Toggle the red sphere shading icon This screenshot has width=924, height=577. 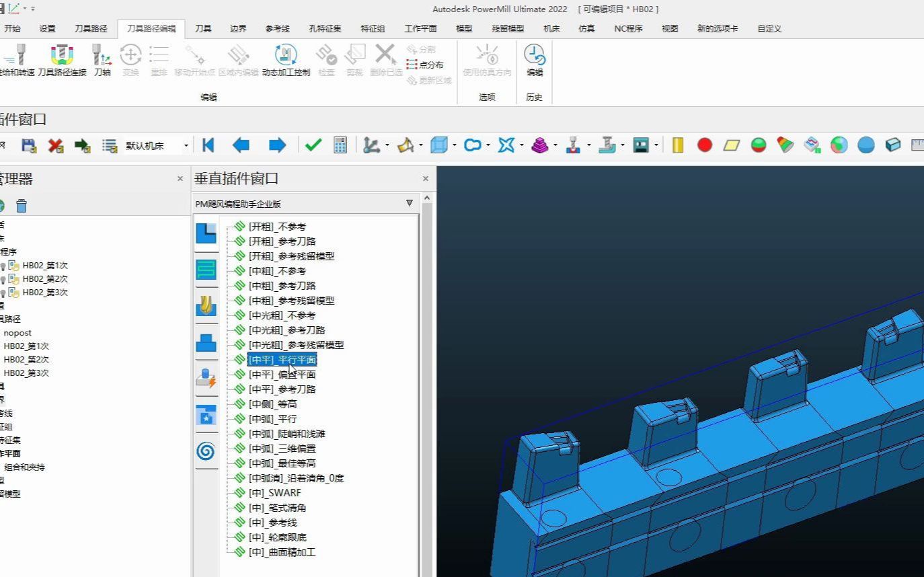[x=705, y=145]
